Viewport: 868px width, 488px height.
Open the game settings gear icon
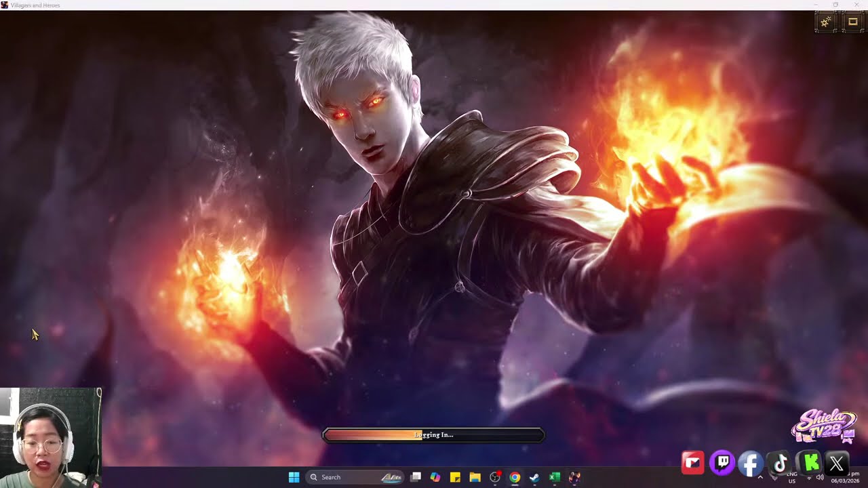tap(826, 22)
